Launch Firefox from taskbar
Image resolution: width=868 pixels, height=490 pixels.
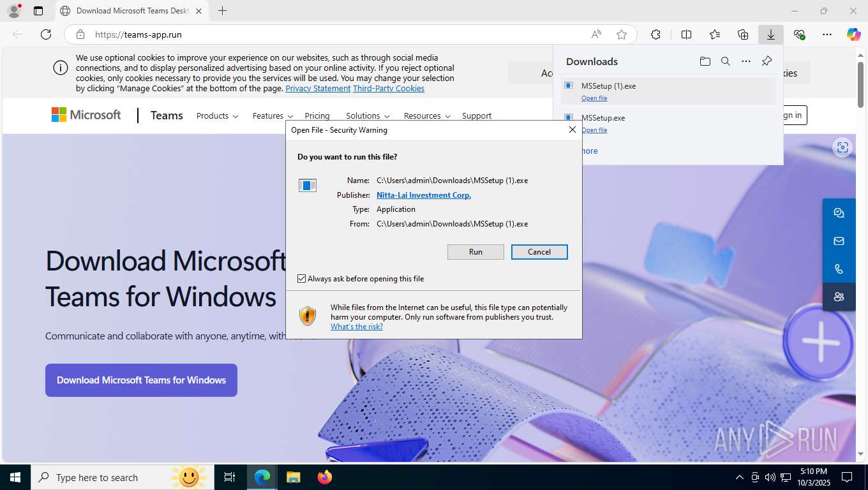click(325, 477)
